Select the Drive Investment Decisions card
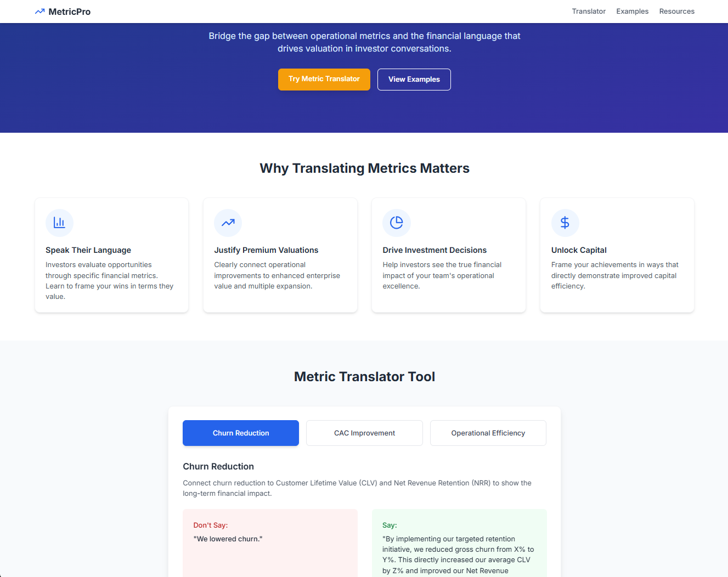 [x=449, y=255]
